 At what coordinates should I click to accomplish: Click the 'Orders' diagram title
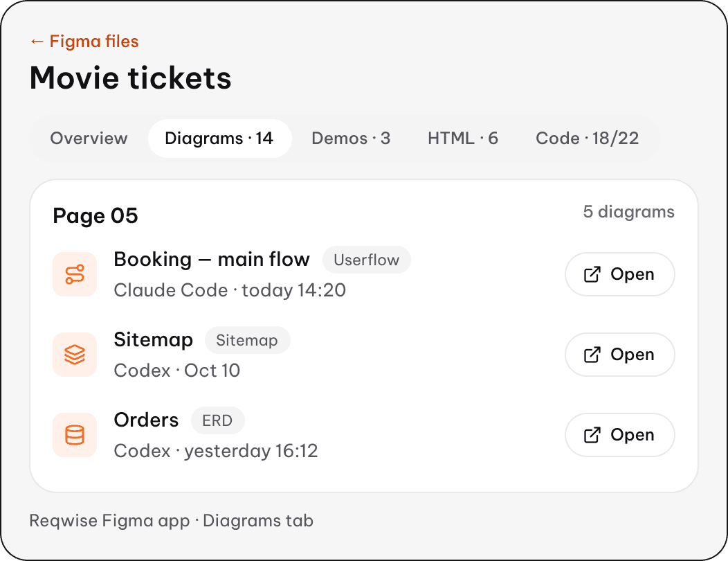[x=146, y=420]
